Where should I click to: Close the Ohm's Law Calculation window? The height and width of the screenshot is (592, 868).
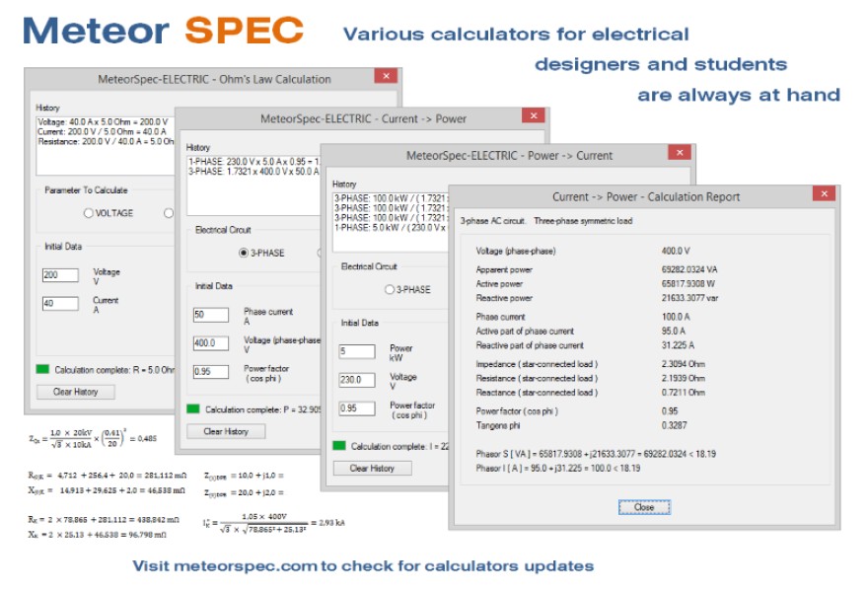click(x=386, y=76)
